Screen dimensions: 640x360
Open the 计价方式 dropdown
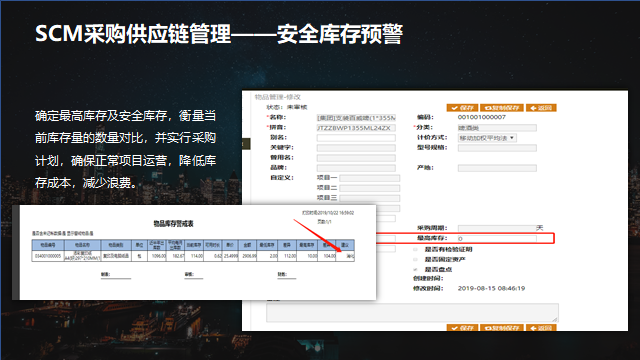pos(487,138)
